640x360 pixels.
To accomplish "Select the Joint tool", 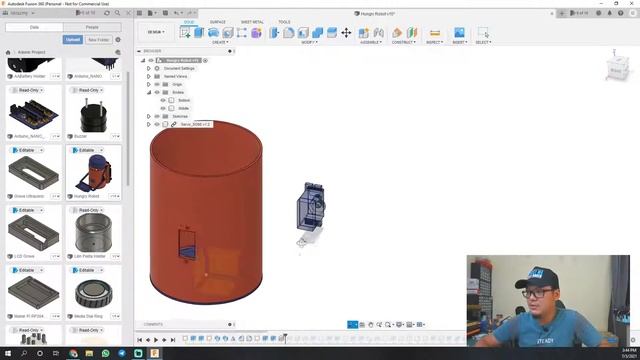I will (x=378, y=33).
